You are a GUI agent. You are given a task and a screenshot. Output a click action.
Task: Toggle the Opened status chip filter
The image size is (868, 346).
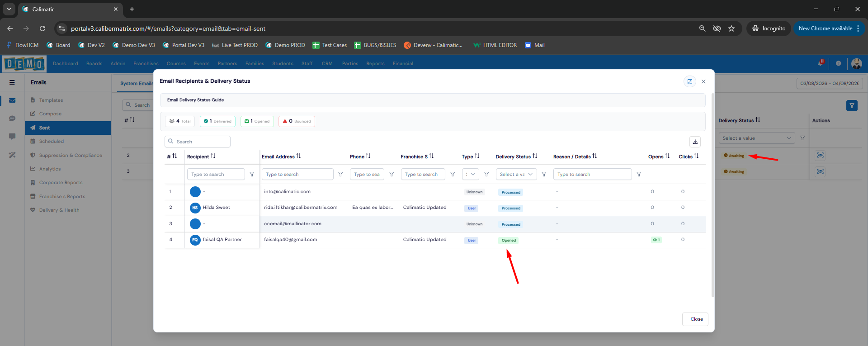(257, 121)
